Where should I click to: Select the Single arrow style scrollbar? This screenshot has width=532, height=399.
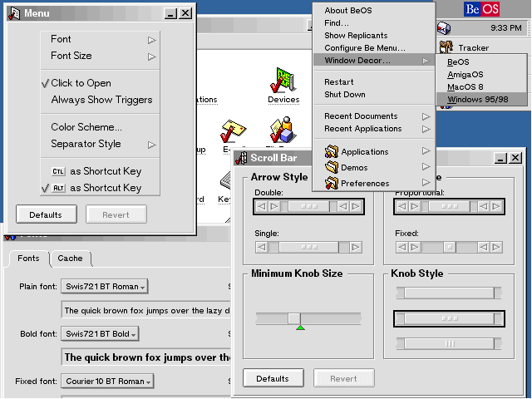[308, 247]
